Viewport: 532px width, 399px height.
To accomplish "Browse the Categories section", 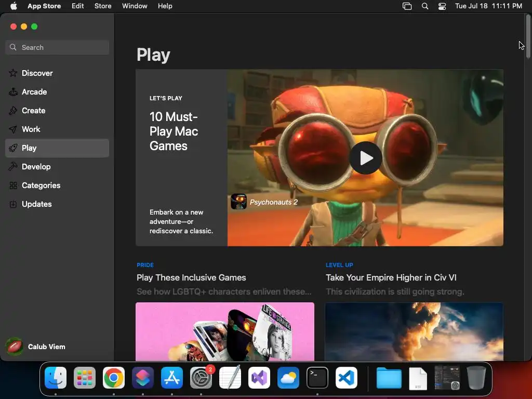I will [57, 185].
